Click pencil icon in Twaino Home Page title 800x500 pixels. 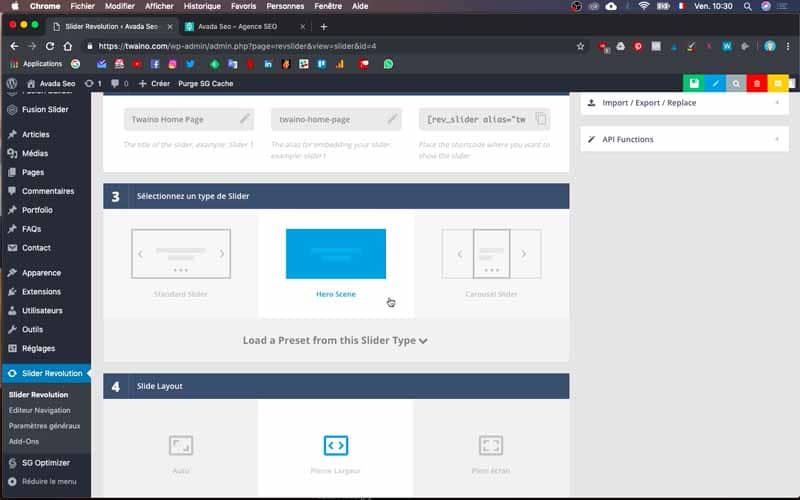point(245,119)
